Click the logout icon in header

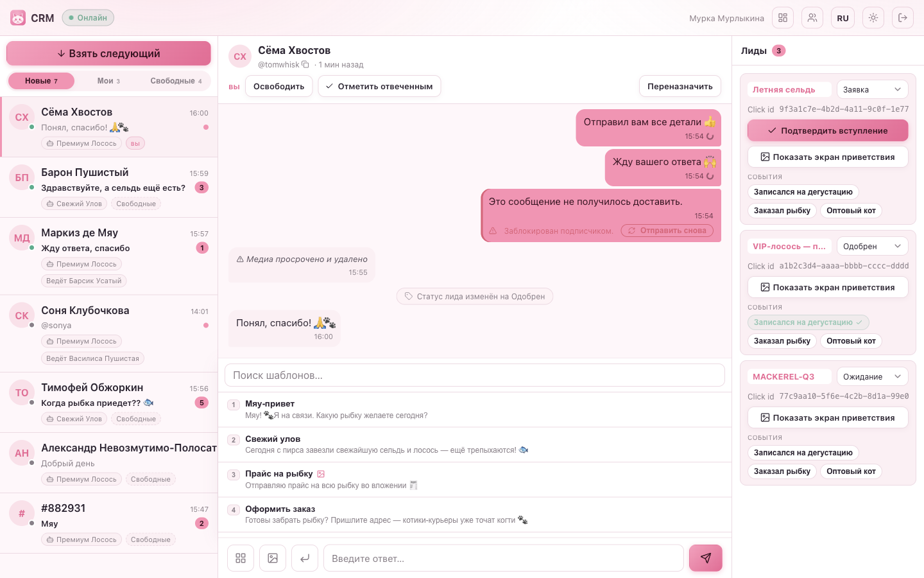903,18
